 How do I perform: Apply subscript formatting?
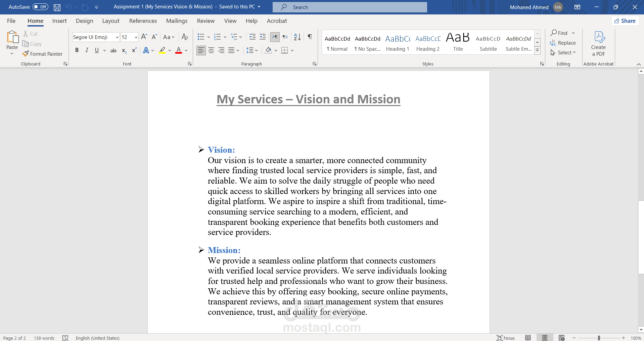(x=124, y=50)
